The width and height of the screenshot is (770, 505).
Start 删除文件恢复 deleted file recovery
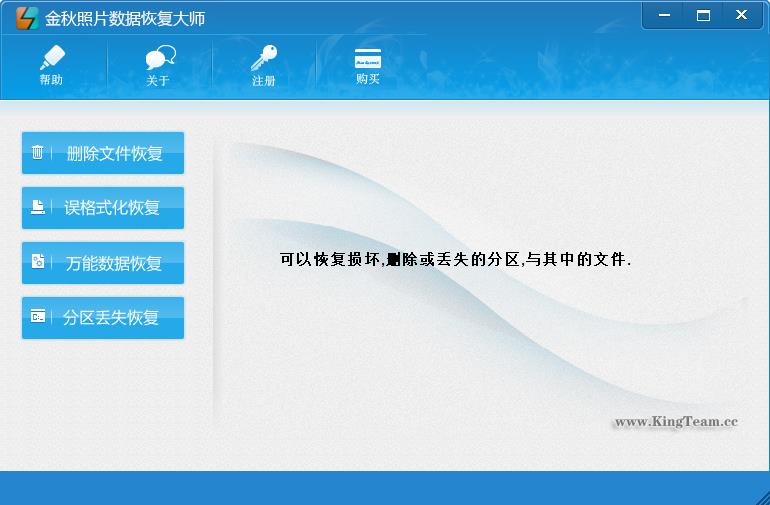click(x=114, y=154)
